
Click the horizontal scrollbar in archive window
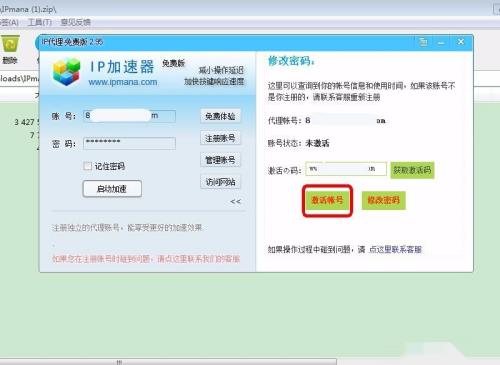tap(168, 362)
